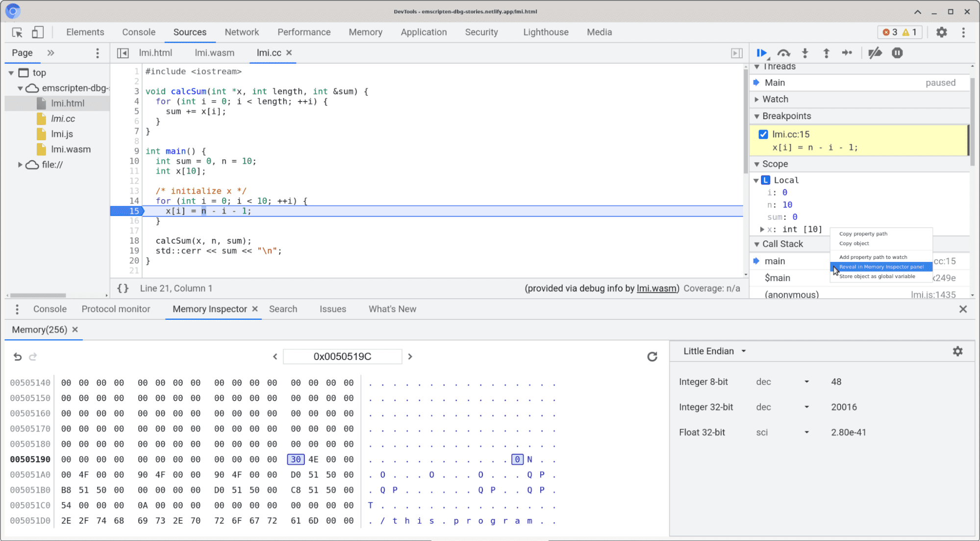The width and height of the screenshot is (980, 541).
Task: Click the Resume script execution button
Action: (x=763, y=52)
